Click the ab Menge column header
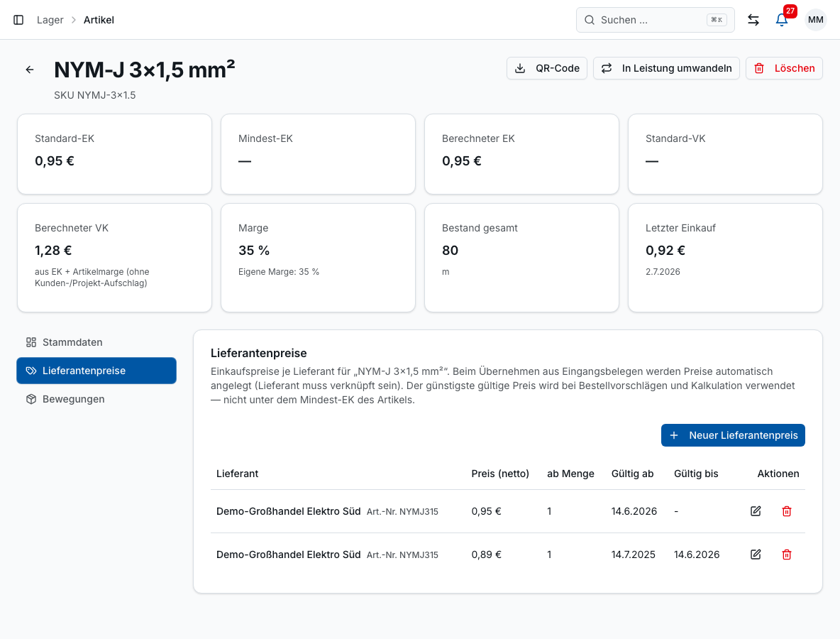 (570, 474)
